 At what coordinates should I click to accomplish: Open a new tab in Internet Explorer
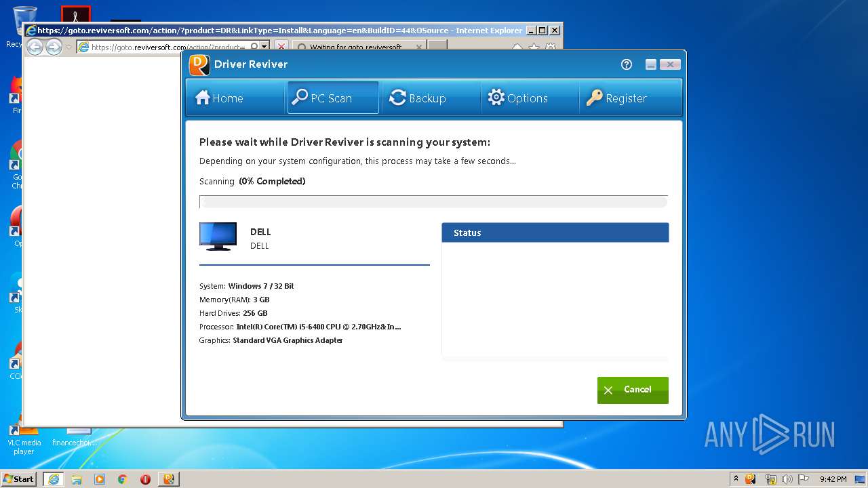pos(437,46)
